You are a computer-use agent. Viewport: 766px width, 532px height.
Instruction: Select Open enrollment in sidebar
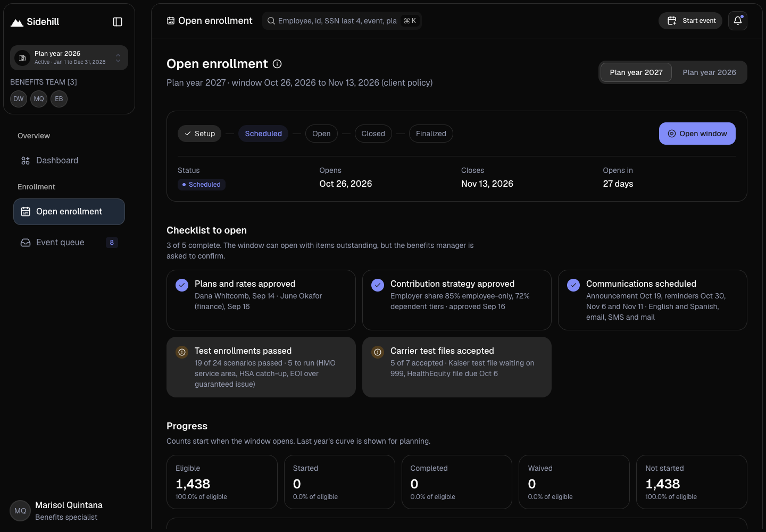pos(69,212)
